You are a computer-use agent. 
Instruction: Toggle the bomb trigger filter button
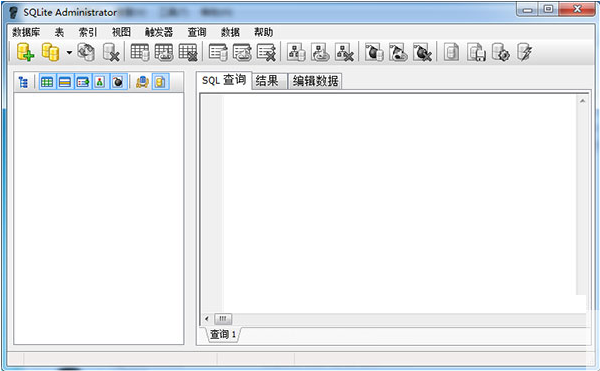click(x=118, y=82)
